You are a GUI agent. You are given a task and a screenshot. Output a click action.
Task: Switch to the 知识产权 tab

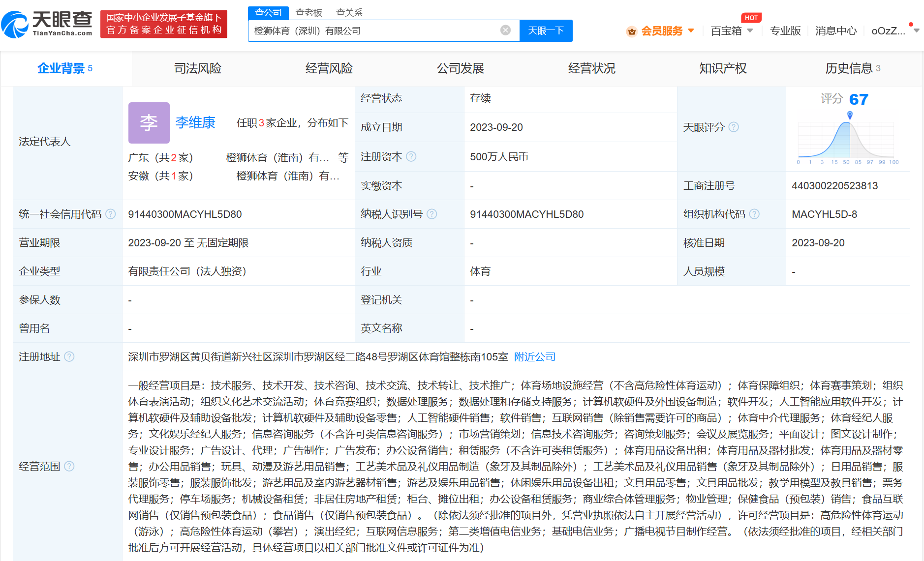[722, 68]
